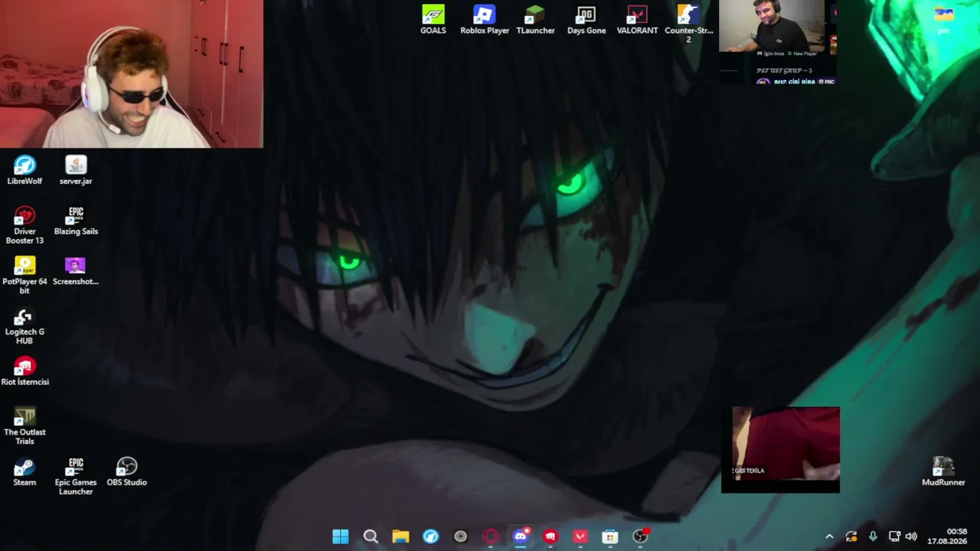Select The Outlast Trials desktop icon

pyautogui.click(x=24, y=426)
